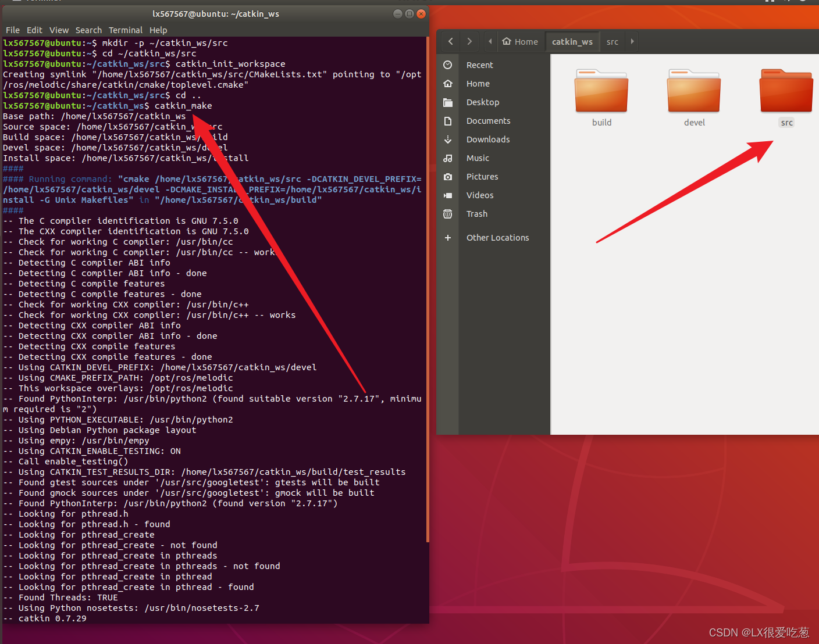Screen dimensions: 819x644
Task: Close the terminal window
Action: point(421,13)
